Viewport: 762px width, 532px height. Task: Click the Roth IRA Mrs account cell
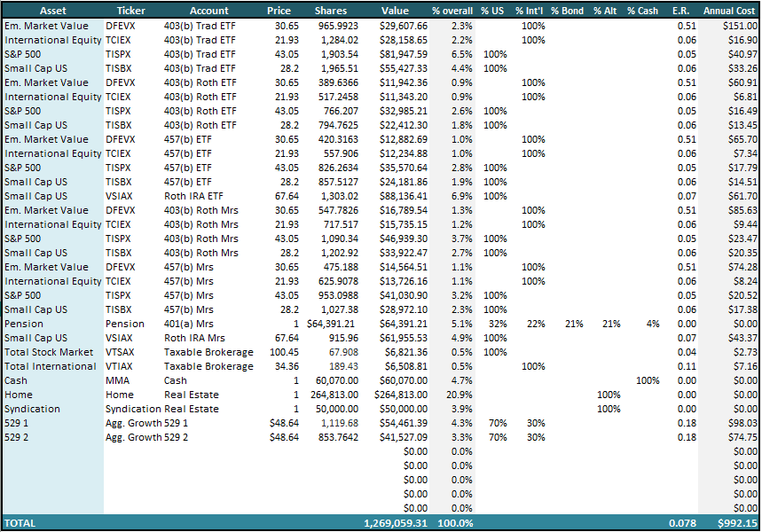194,338
